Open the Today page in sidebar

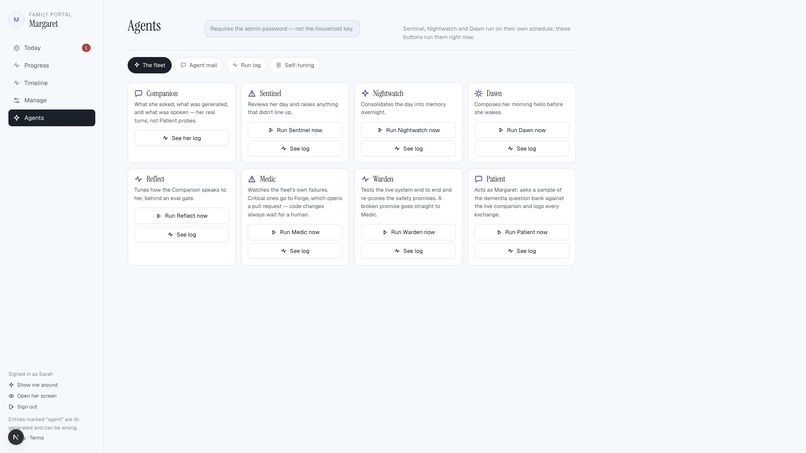click(51, 48)
